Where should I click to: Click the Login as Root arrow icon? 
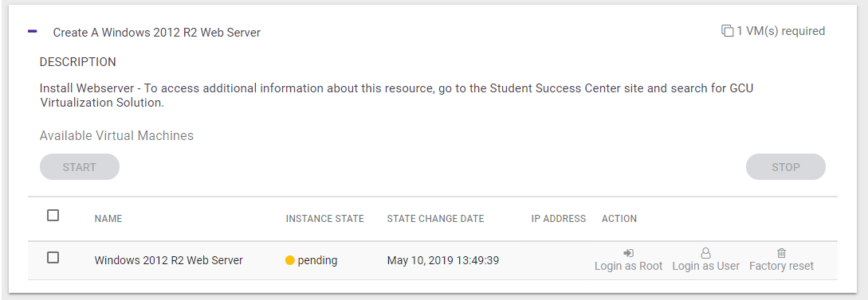[628, 253]
